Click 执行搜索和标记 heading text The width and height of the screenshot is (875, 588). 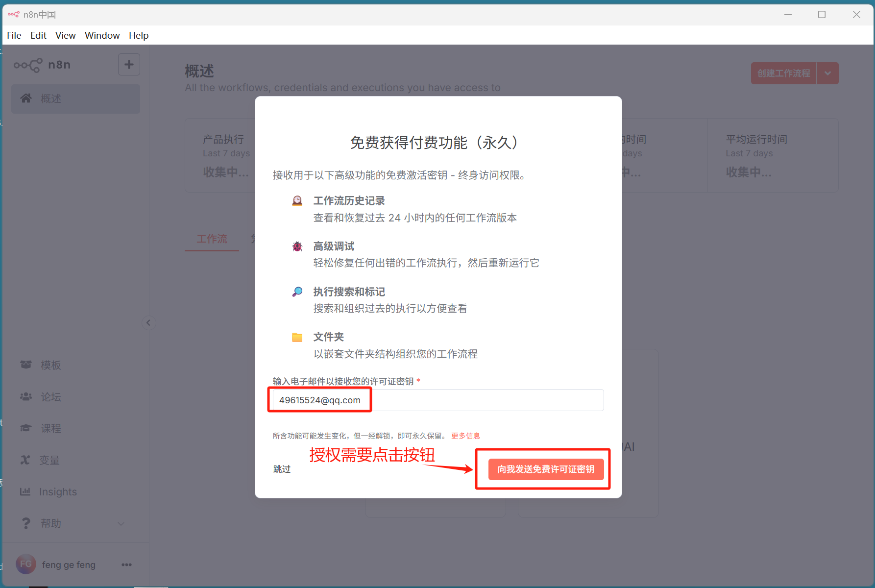(x=349, y=292)
